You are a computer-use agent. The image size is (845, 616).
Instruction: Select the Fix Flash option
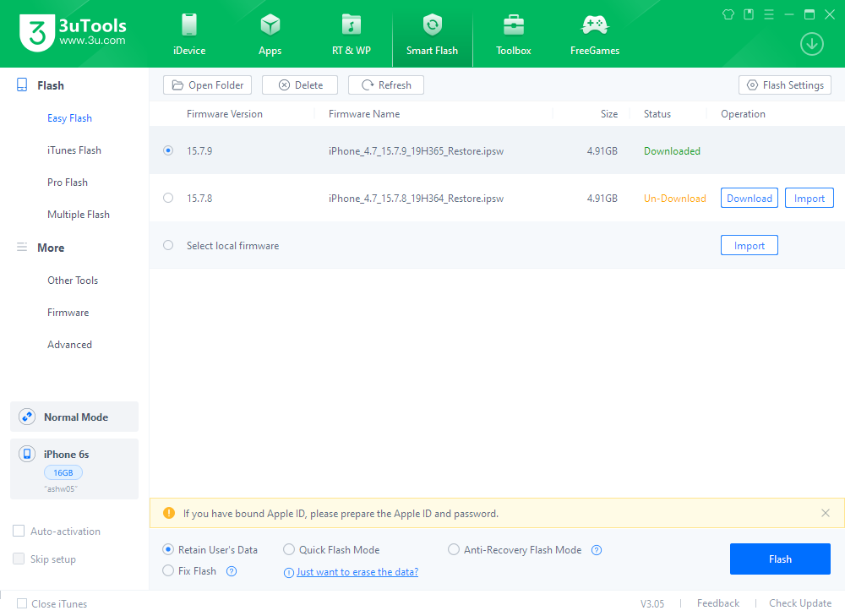tap(168, 570)
